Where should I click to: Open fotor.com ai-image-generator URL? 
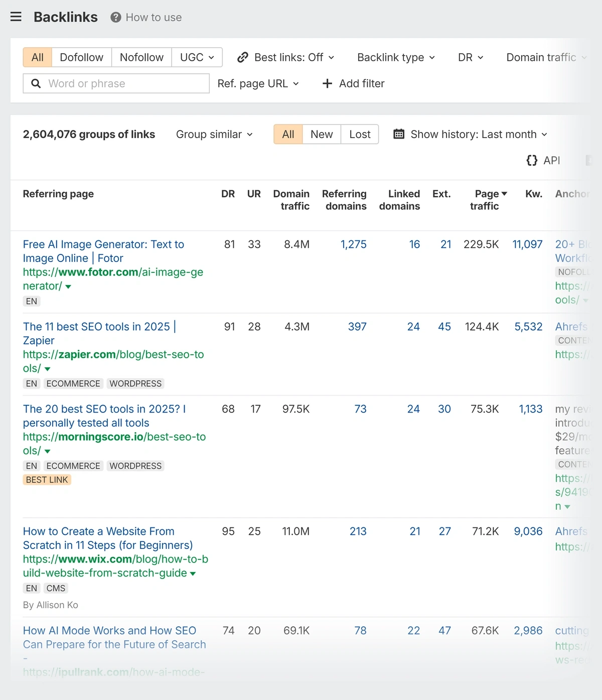(113, 279)
